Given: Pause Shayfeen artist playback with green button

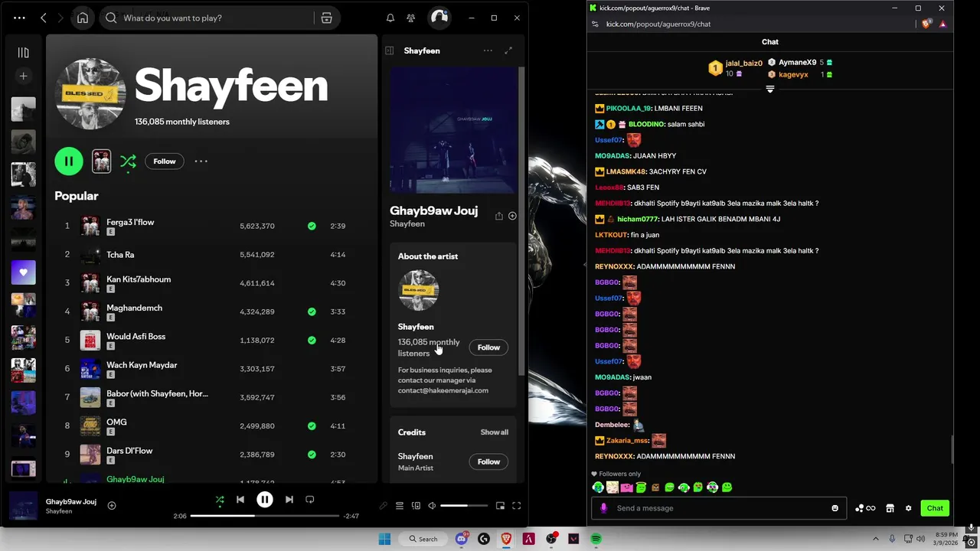Looking at the screenshot, I should click(x=69, y=161).
